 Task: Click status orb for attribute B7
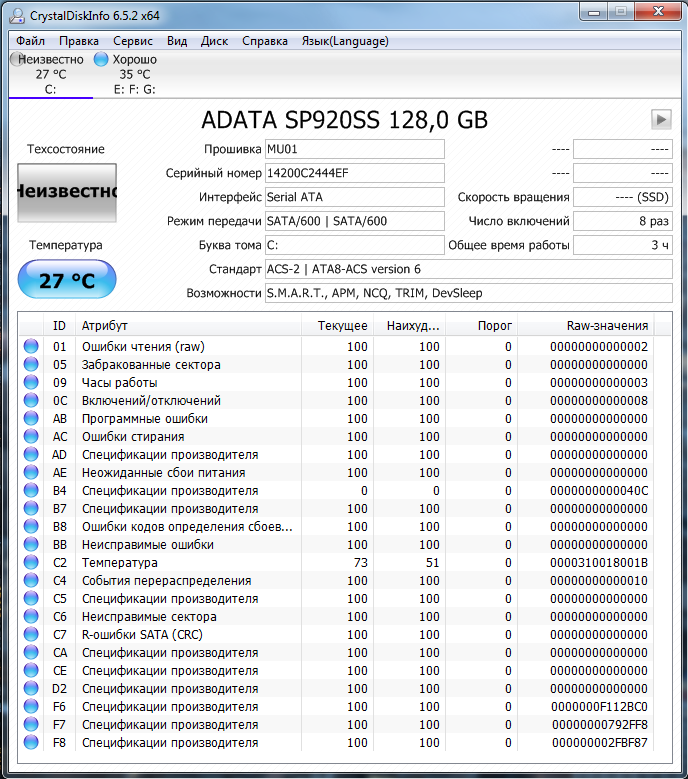click(31, 508)
